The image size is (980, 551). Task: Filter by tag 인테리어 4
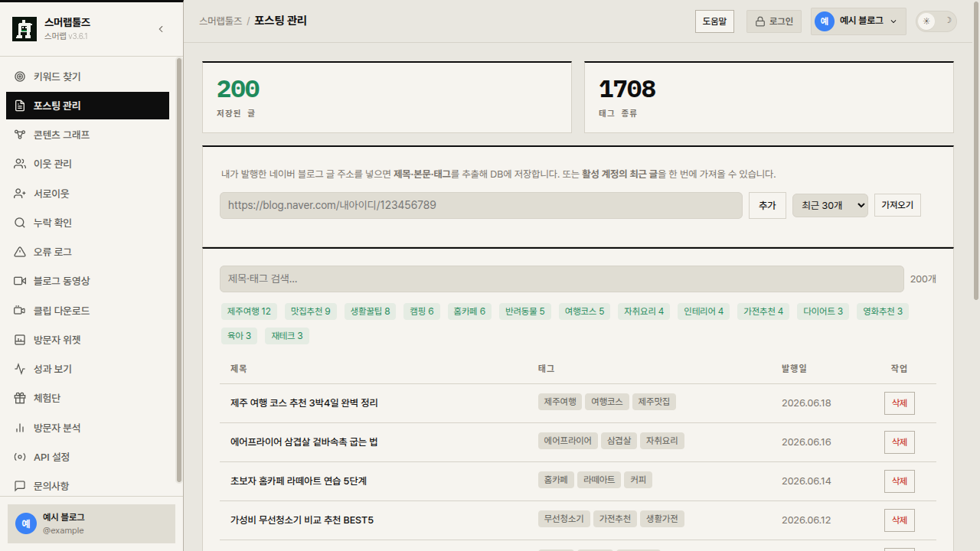point(704,311)
